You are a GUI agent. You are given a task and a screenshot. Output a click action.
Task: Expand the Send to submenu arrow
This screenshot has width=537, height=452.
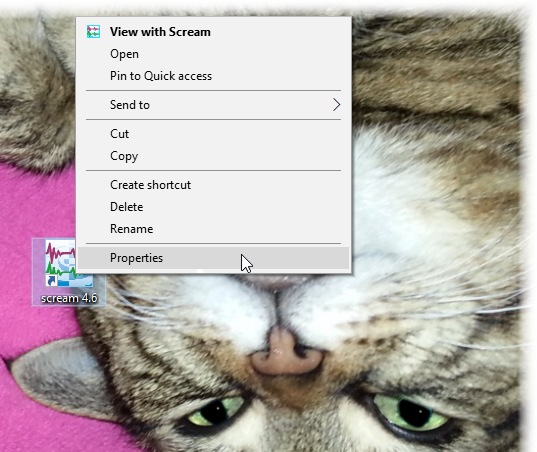pos(337,105)
